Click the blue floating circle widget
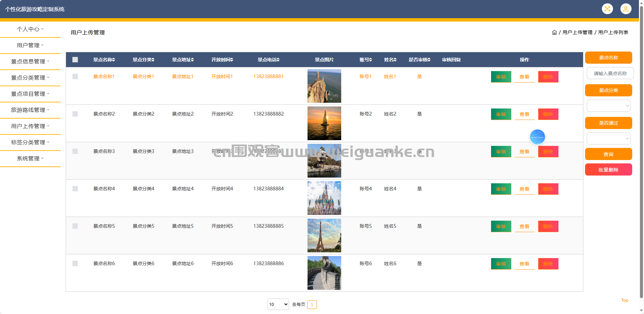 coord(537,137)
